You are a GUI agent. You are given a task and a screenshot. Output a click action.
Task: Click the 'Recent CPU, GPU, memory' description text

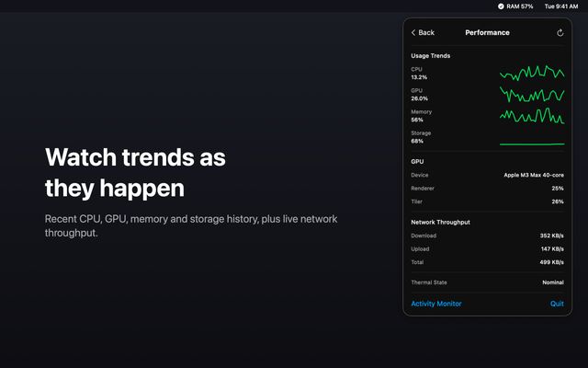coord(191,225)
